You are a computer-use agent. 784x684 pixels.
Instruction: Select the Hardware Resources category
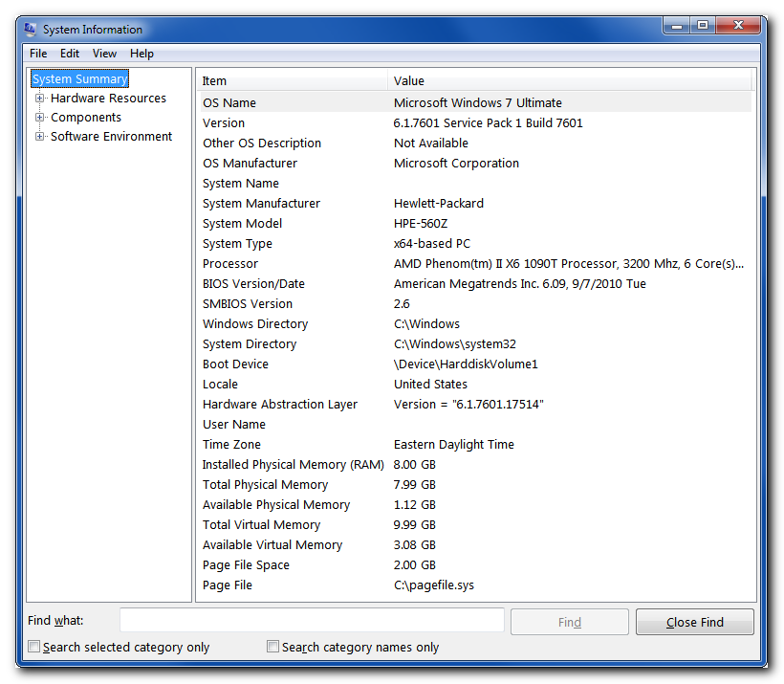pyautogui.click(x=108, y=99)
